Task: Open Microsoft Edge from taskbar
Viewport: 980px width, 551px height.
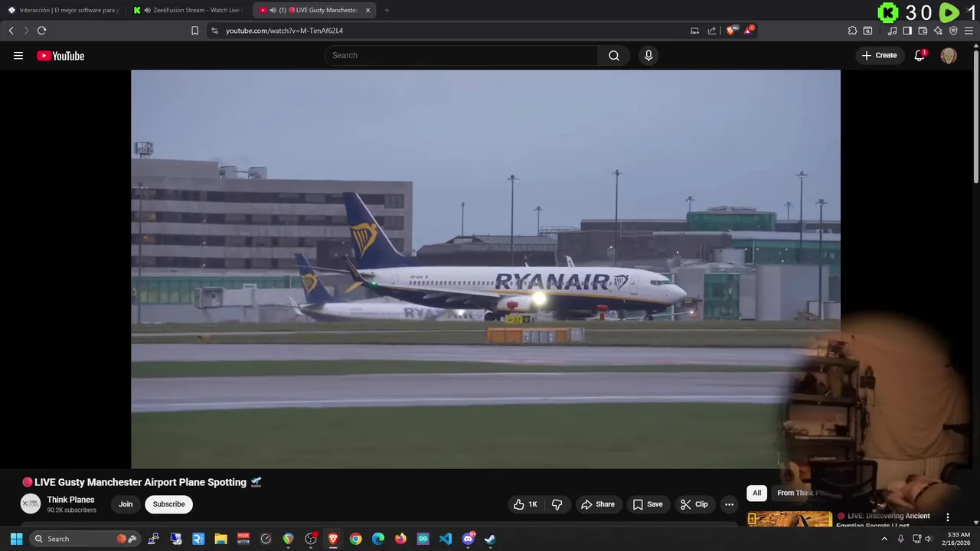Action: coord(378,539)
